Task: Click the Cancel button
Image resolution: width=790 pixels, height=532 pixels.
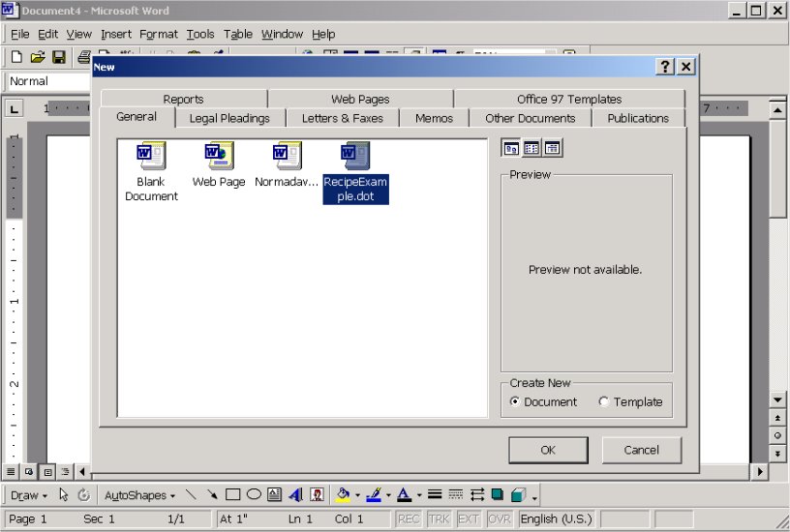Action: [641, 450]
